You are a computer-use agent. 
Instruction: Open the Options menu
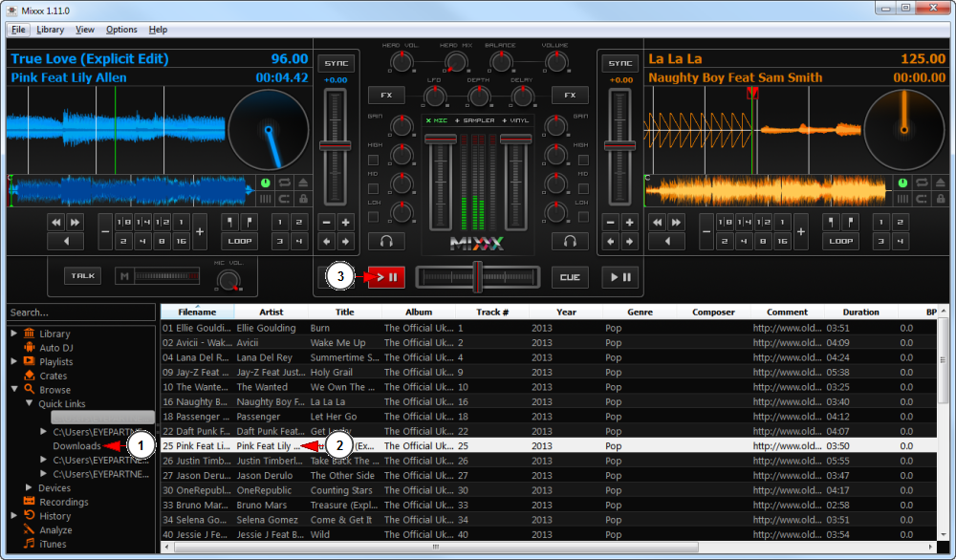click(121, 30)
